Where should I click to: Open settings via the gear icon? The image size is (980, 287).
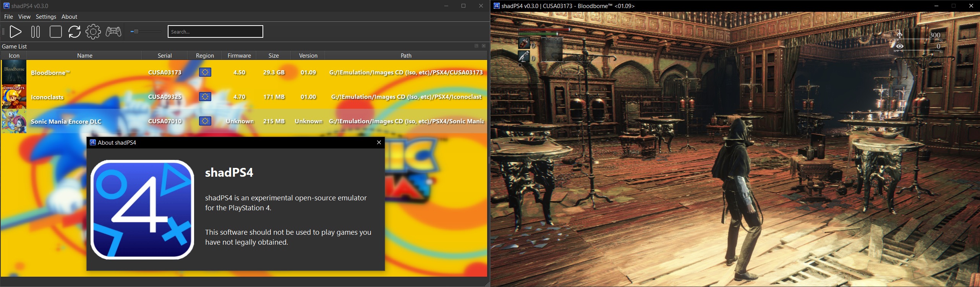[x=93, y=32]
